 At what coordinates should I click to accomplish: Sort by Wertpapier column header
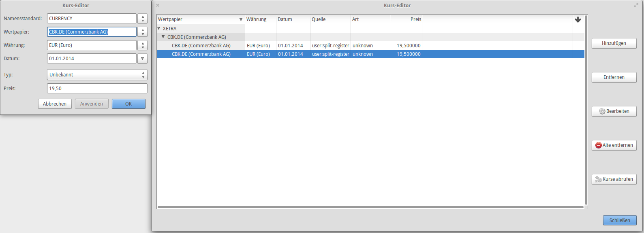tap(201, 19)
